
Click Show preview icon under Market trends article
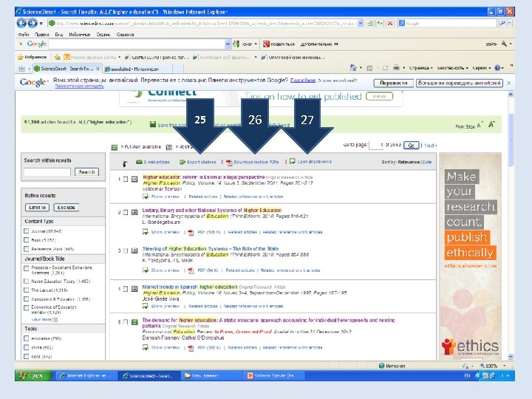146,306
